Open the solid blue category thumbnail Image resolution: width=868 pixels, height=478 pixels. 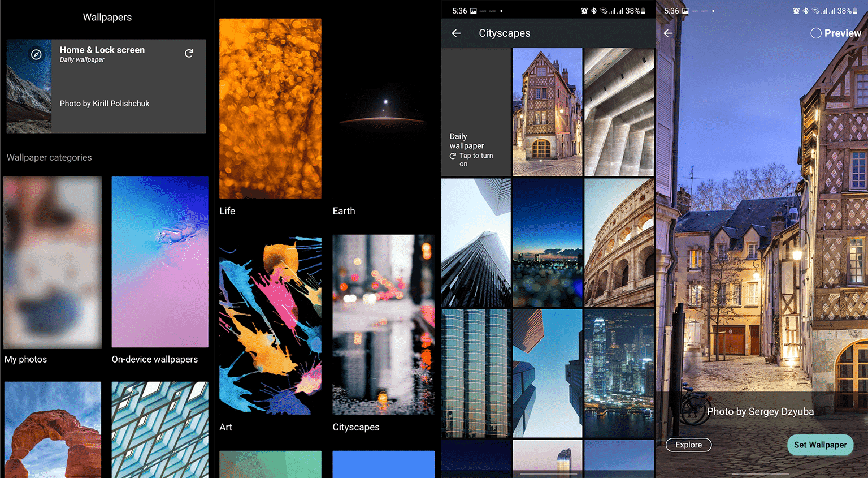[x=383, y=464]
